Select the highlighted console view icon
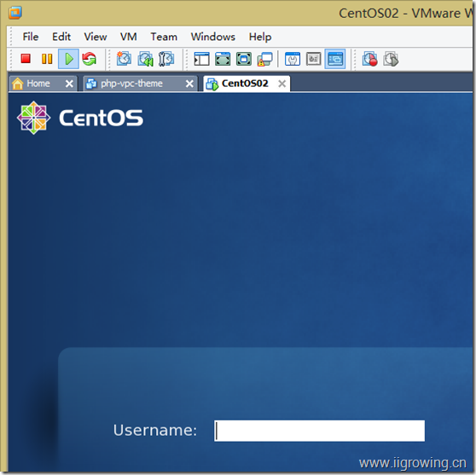The height and width of the screenshot is (475, 476). (x=335, y=59)
